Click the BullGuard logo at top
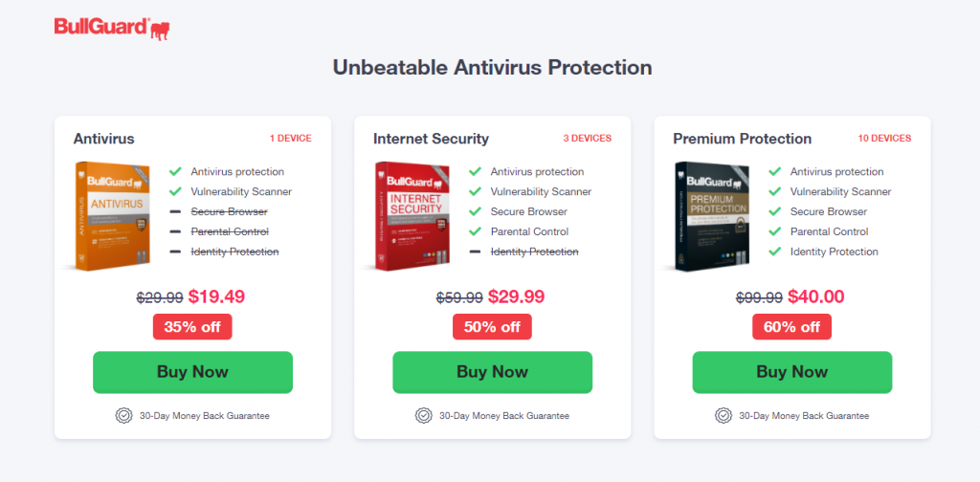 pos(112,28)
